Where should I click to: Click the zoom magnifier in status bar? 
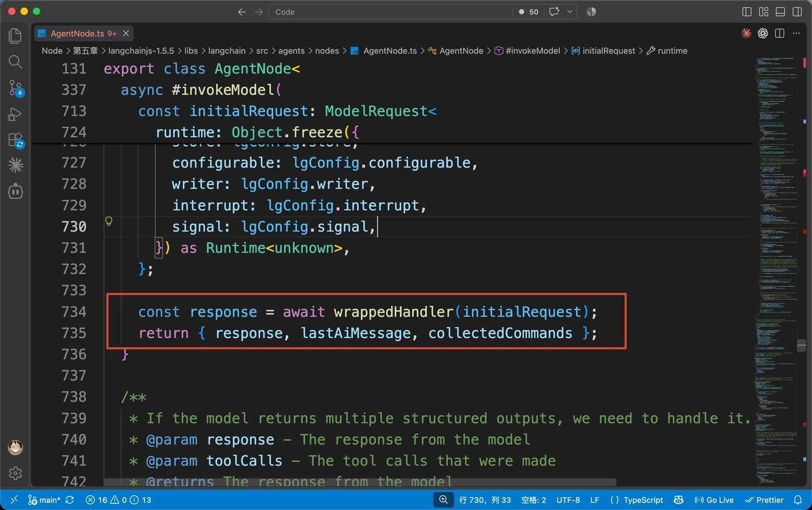point(444,500)
